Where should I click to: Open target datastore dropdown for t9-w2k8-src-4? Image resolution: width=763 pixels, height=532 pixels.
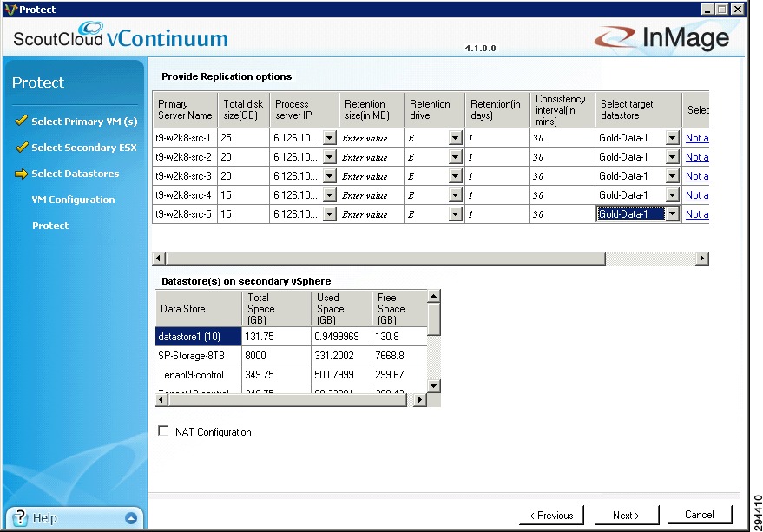[673, 195]
